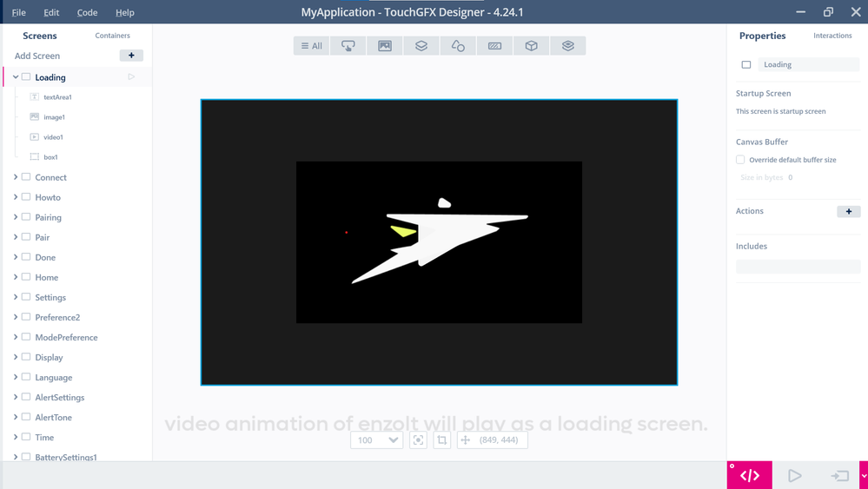
Task: Click the Language screen icon
Action: (26, 377)
